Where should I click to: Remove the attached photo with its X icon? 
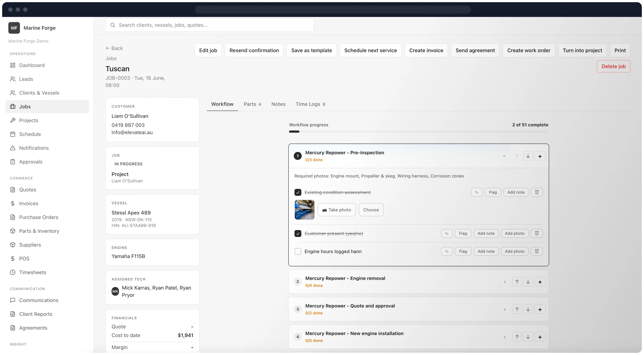(310, 204)
